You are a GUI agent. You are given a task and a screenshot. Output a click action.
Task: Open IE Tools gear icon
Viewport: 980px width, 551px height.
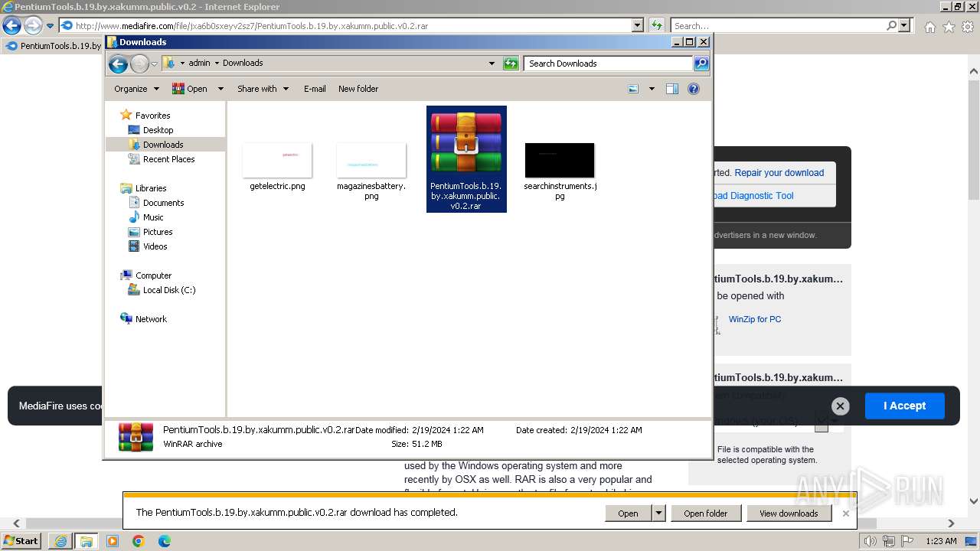[x=968, y=27]
